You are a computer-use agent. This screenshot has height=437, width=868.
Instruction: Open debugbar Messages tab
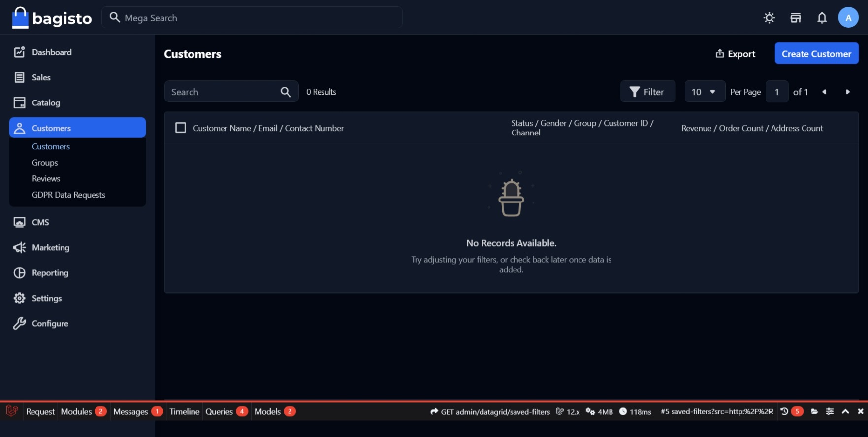tap(138, 411)
